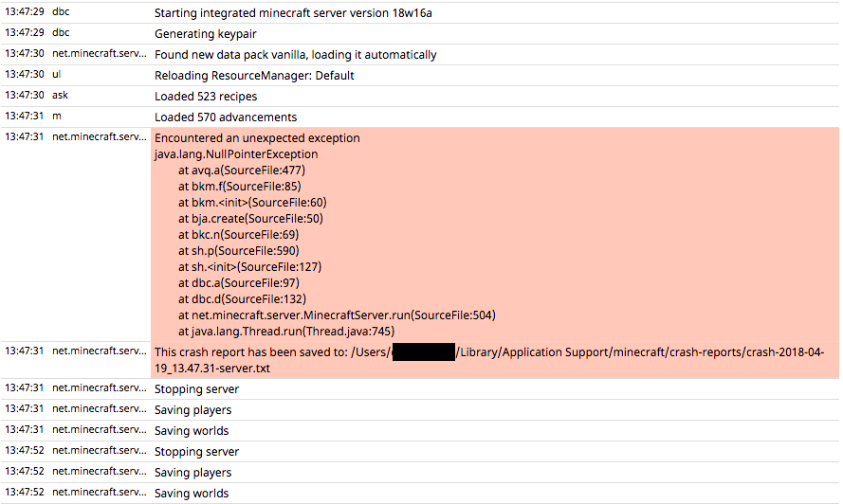The width and height of the screenshot is (843, 504).
Task: Select the "Loaded 523 recipes" log line
Action: point(206,97)
